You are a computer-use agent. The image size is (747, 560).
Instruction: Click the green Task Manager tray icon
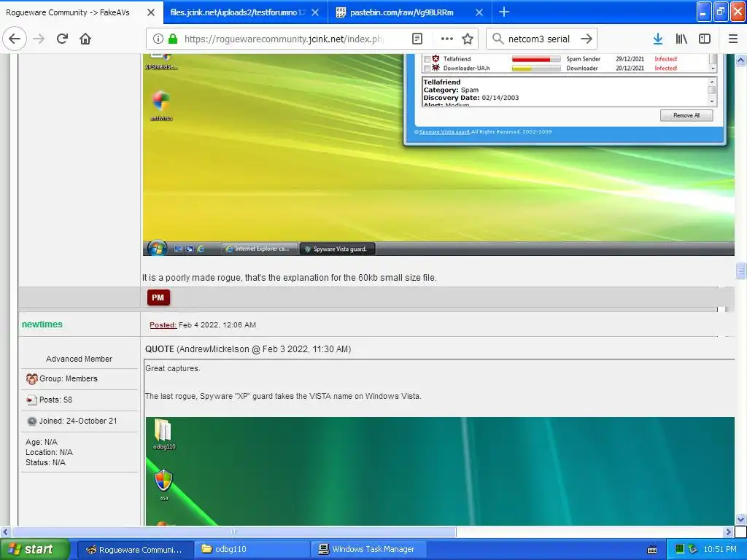click(x=679, y=549)
